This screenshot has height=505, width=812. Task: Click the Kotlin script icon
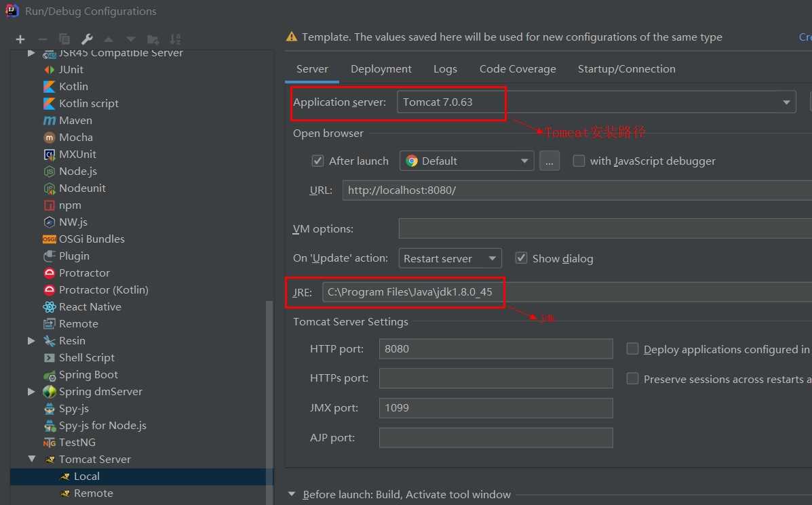click(x=50, y=104)
